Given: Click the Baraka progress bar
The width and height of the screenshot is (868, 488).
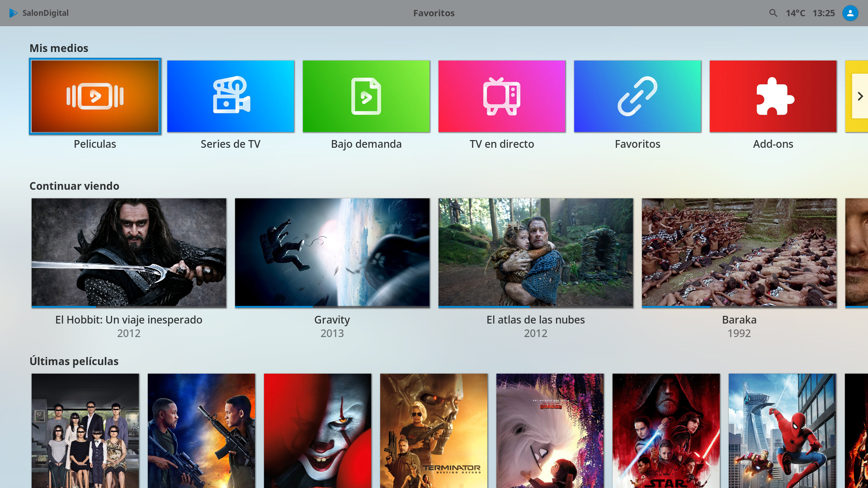Looking at the screenshot, I should point(739,307).
